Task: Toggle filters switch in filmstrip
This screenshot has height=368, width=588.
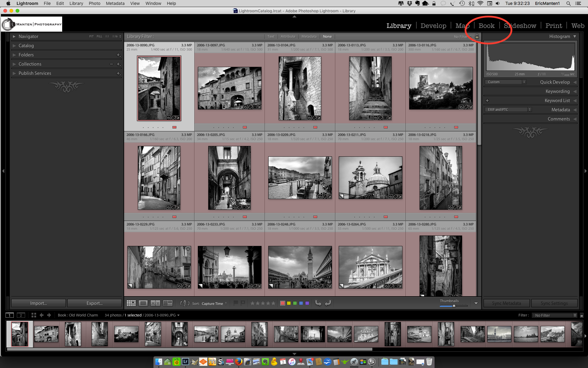Action: (x=582, y=315)
